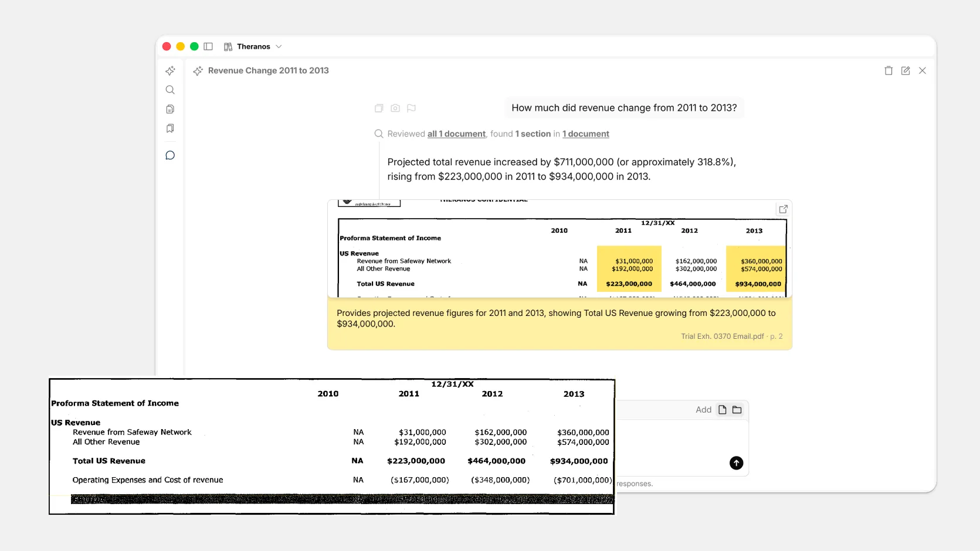Click the highlighted $223,000,000 cell in citation card
Image resolution: width=980 pixels, height=551 pixels.
point(629,284)
